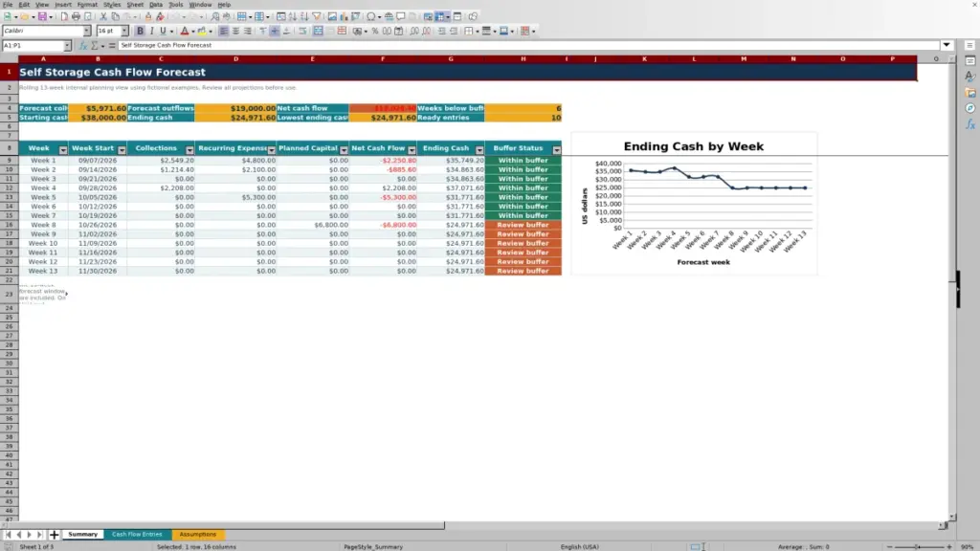The image size is (980, 551).
Task: Click the Merge and Center Cells icon
Action: pyautogui.click(x=318, y=32)
